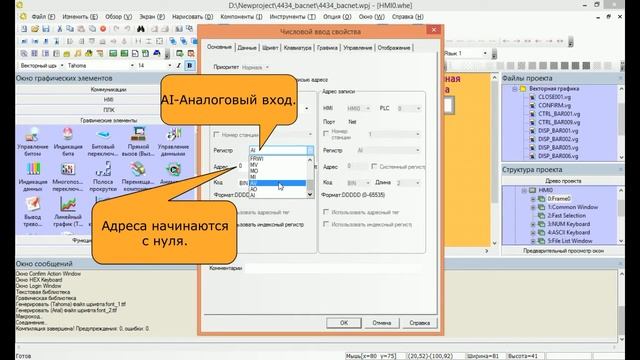The image size is (640, 360).
Task: Enable Номер станции checkbox in read address
Action: 216,134
